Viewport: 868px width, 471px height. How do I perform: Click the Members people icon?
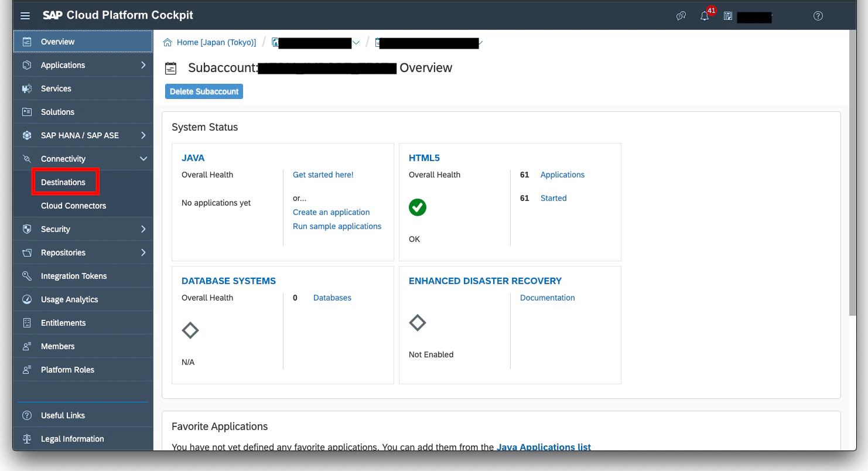pos(27,346)
